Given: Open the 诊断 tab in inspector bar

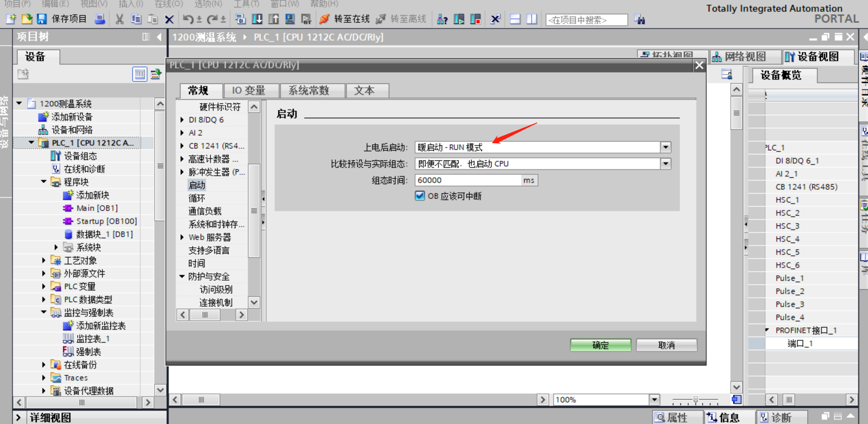Looking at the screenshot, I should click(781, 418).
